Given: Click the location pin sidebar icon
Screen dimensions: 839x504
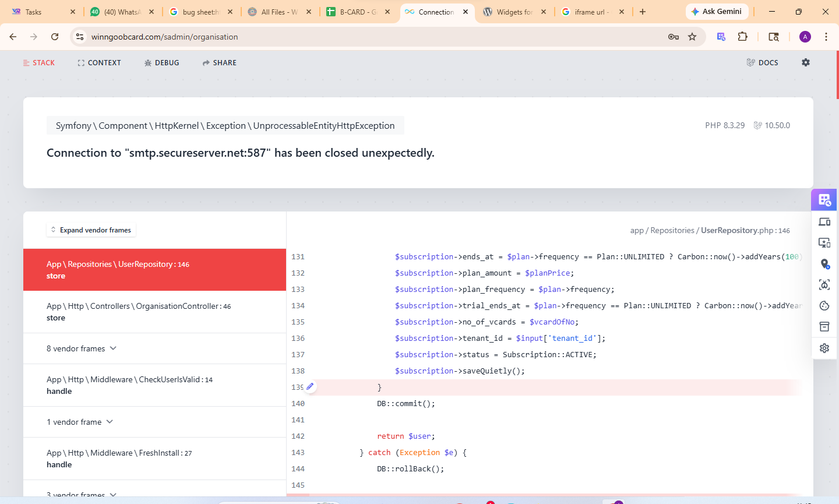Looking at the screenshot, I should (824, 264).
